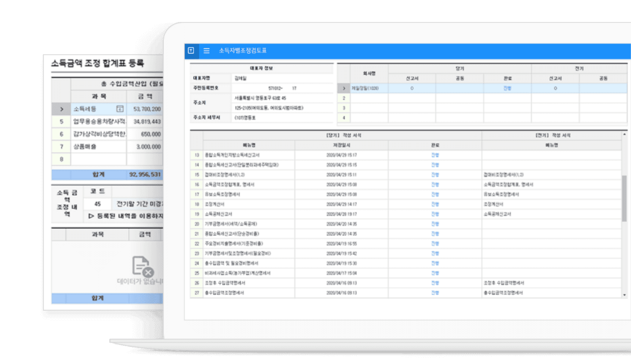Image resolution: width=631 pixels, height=364 pixels.
Task: Select 소득공제신고서 in row 19 left column
Action: click(x=218, y=214)
